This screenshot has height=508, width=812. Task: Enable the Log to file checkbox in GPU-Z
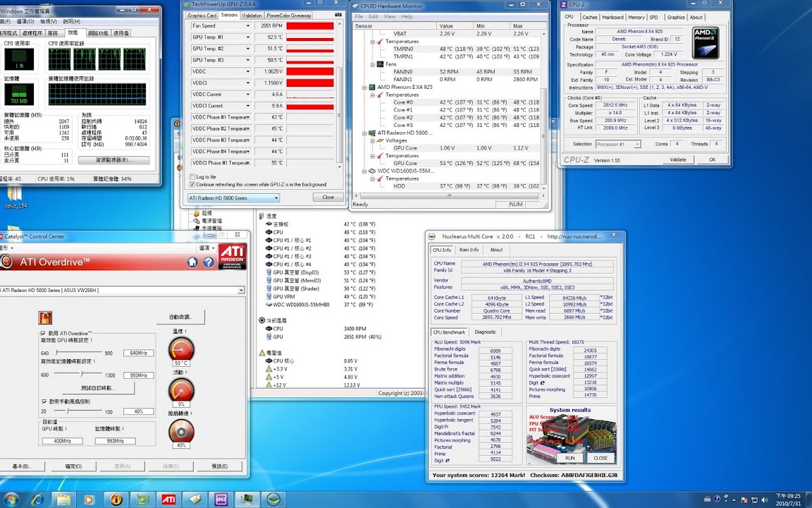coord(192,177)
